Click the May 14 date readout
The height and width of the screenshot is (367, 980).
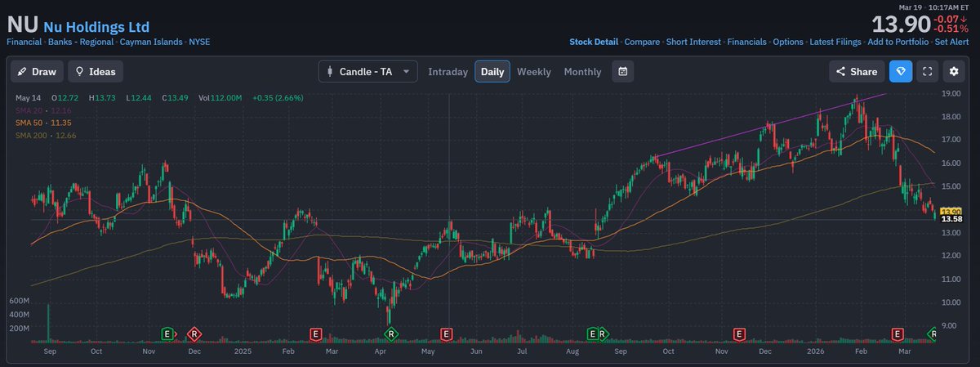29,98
